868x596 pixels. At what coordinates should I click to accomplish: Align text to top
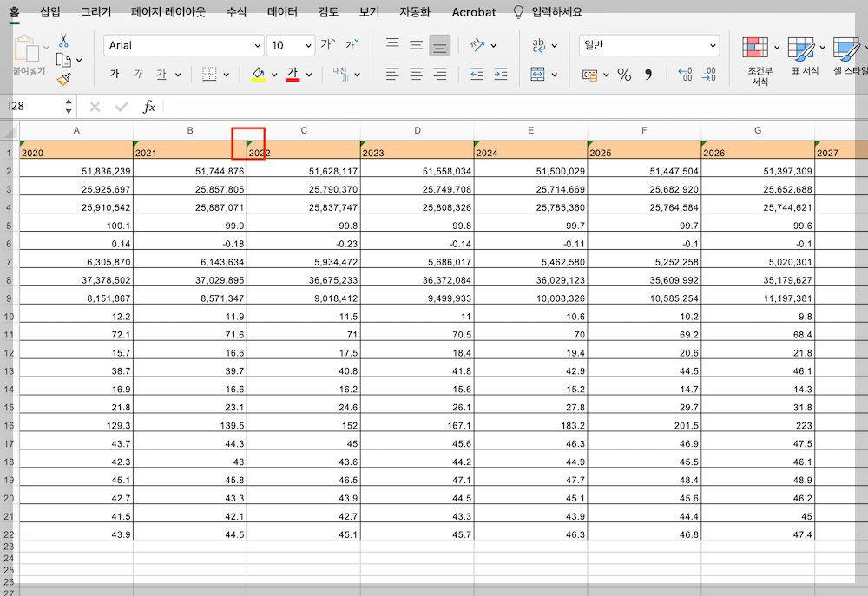point(392,43)
